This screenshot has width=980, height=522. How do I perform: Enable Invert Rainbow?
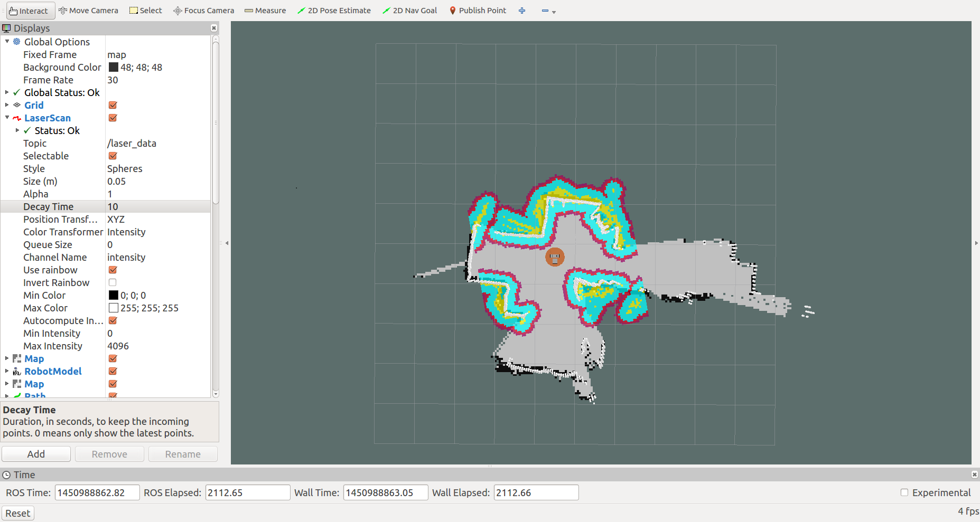pos(113,282)
